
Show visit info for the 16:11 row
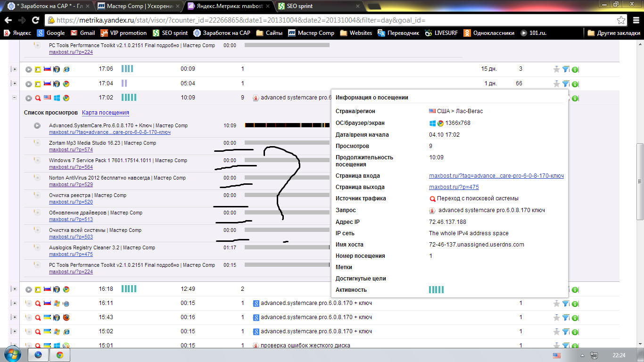pos(575,304)
